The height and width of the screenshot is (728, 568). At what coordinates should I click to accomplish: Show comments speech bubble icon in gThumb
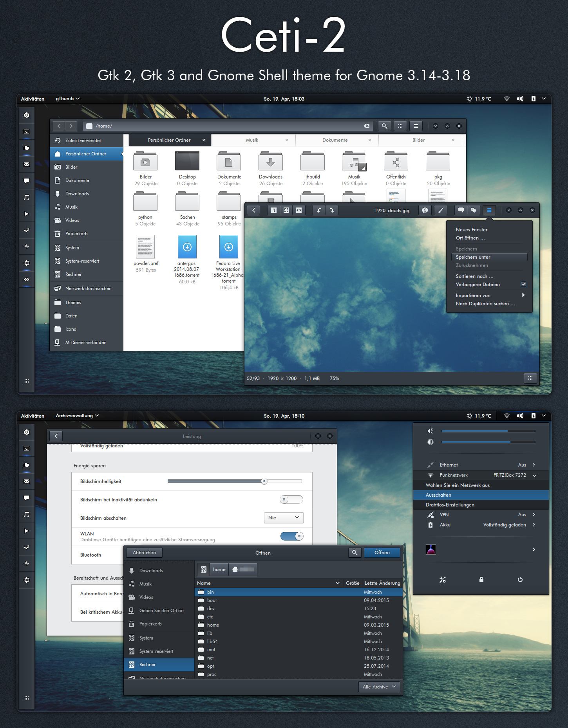click(461, 210)
